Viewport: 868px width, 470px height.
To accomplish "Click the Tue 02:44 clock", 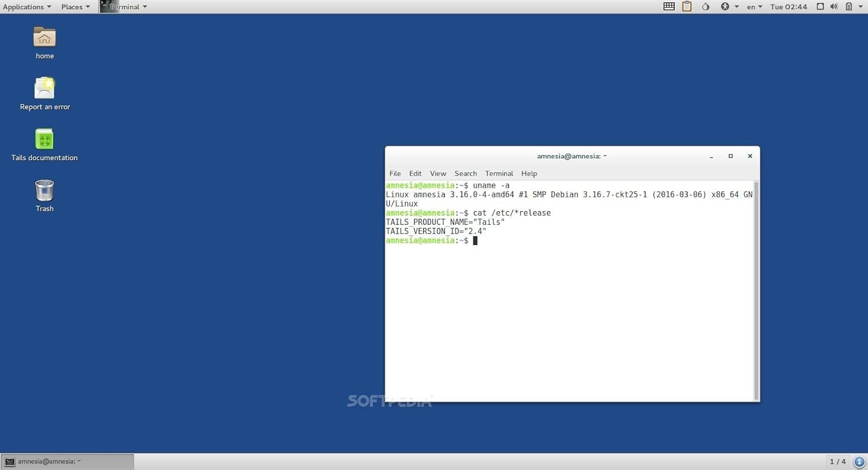I will (788, 7).
